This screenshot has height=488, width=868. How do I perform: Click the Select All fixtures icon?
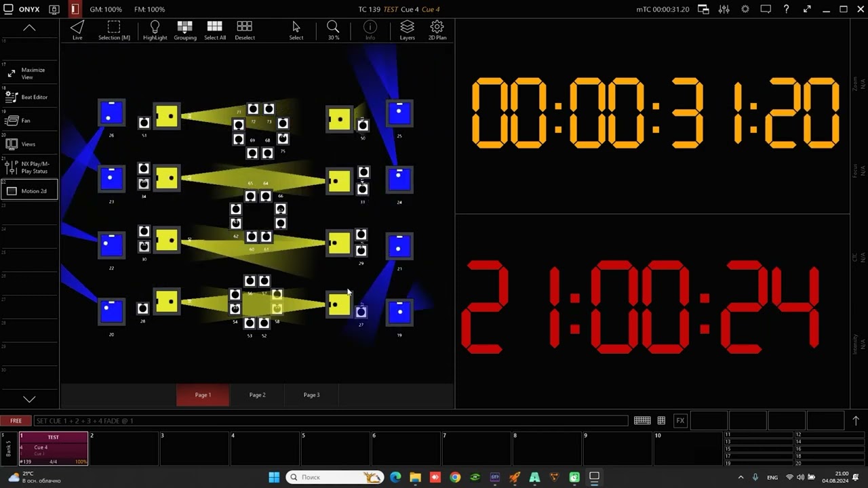click(x=214, y=30)
